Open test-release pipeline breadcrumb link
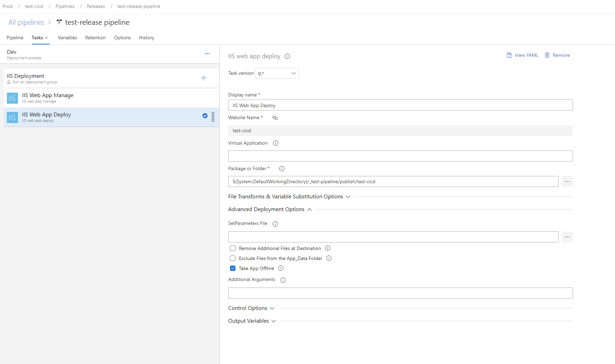Screen dimensions: 615x364 coord(139,7)
